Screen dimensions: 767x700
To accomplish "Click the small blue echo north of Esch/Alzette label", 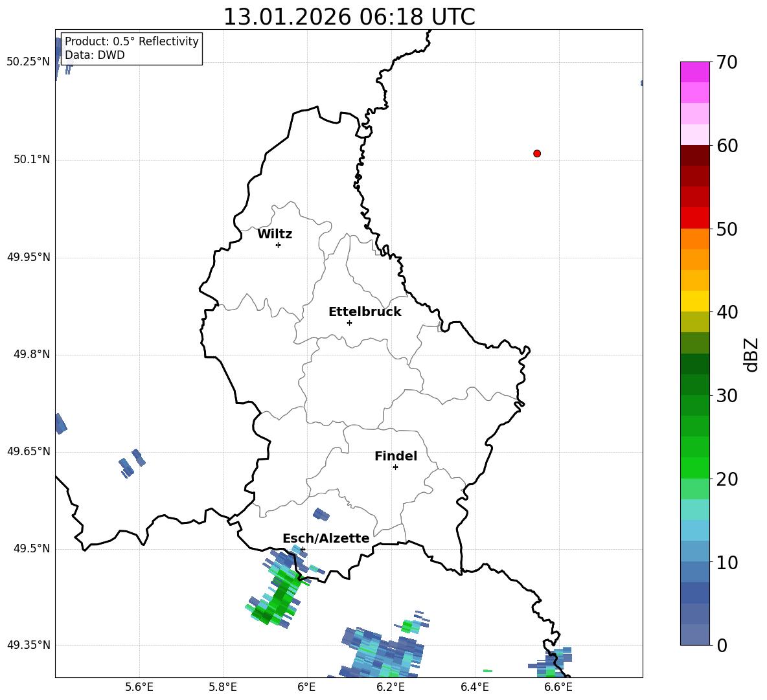I will (321, 514).
